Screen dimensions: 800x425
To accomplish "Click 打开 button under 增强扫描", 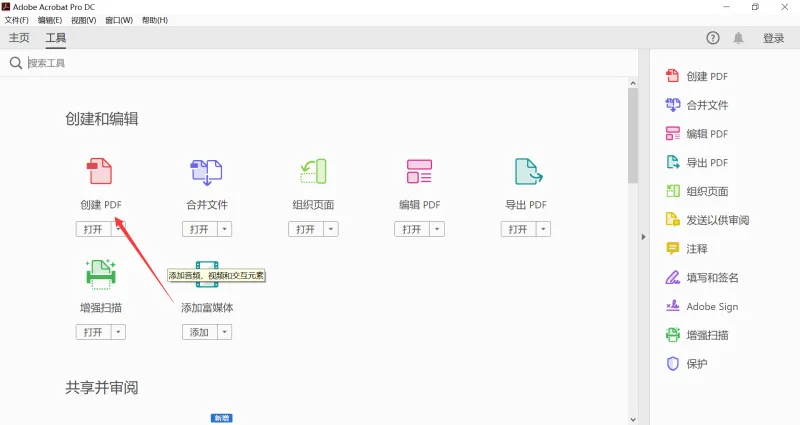I will point(93,332).
